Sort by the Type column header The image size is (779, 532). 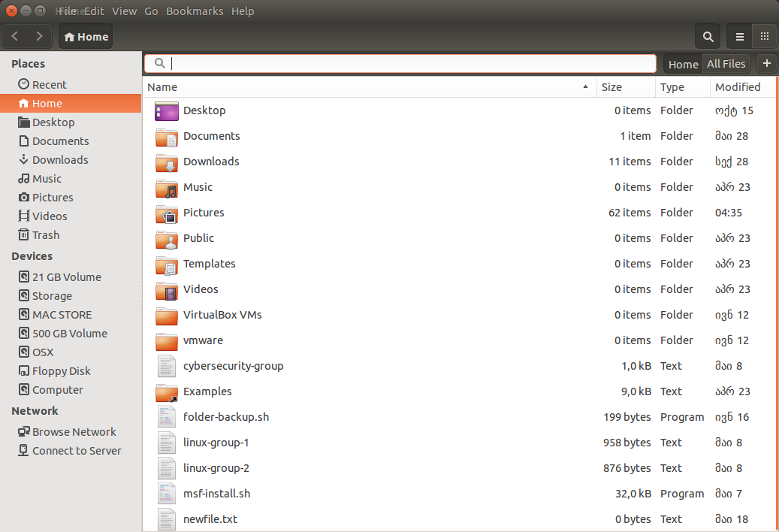[x=683, y=87]
